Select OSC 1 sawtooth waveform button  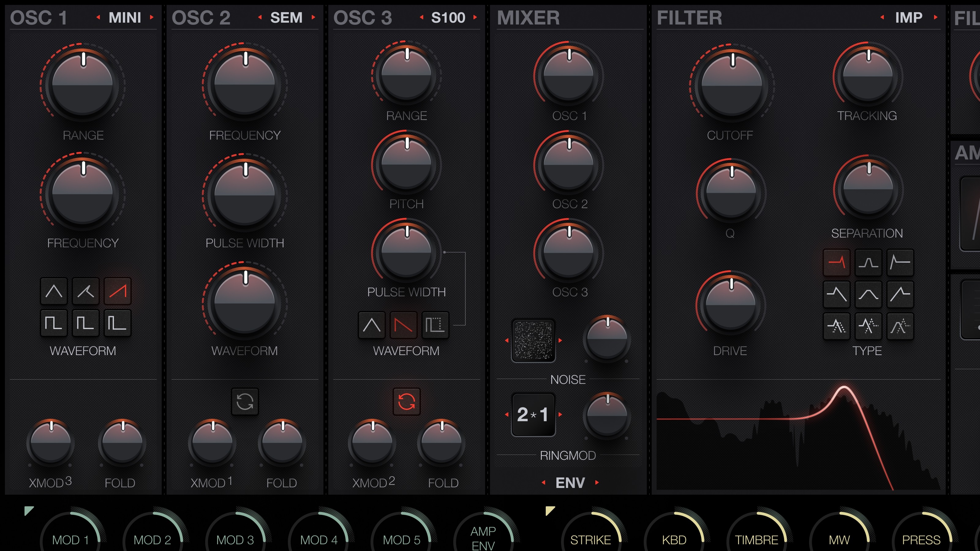pos(118,292)
